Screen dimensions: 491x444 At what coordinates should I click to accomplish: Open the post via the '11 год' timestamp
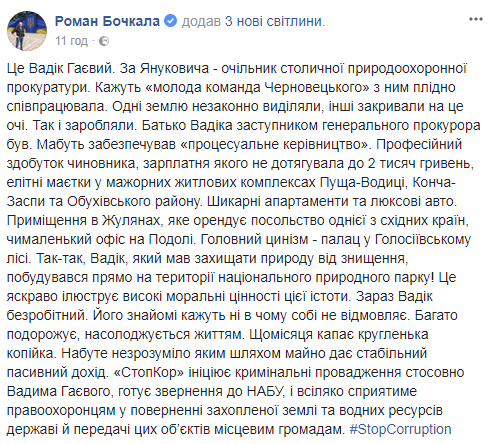pos(71,41)
